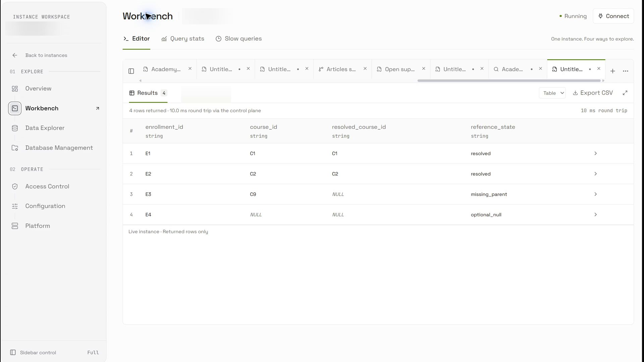Select the Editor tab
The width and height of the screenshot is (644, 362).
136,39
